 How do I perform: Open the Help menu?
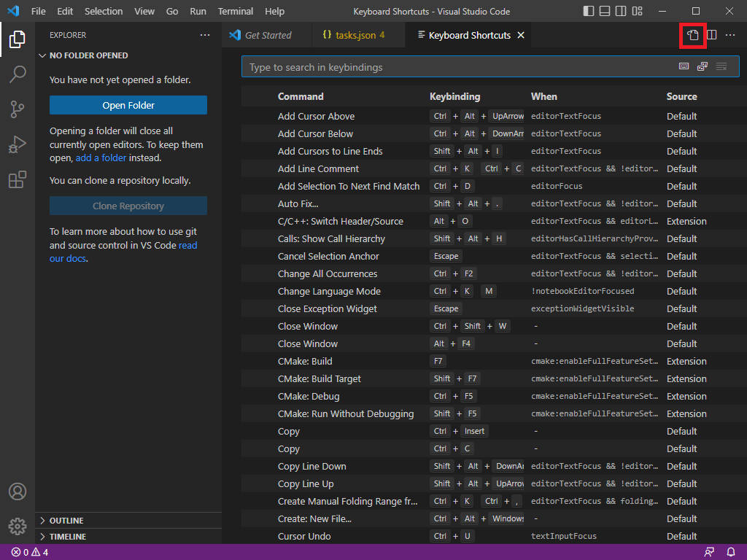coord(274,11)
